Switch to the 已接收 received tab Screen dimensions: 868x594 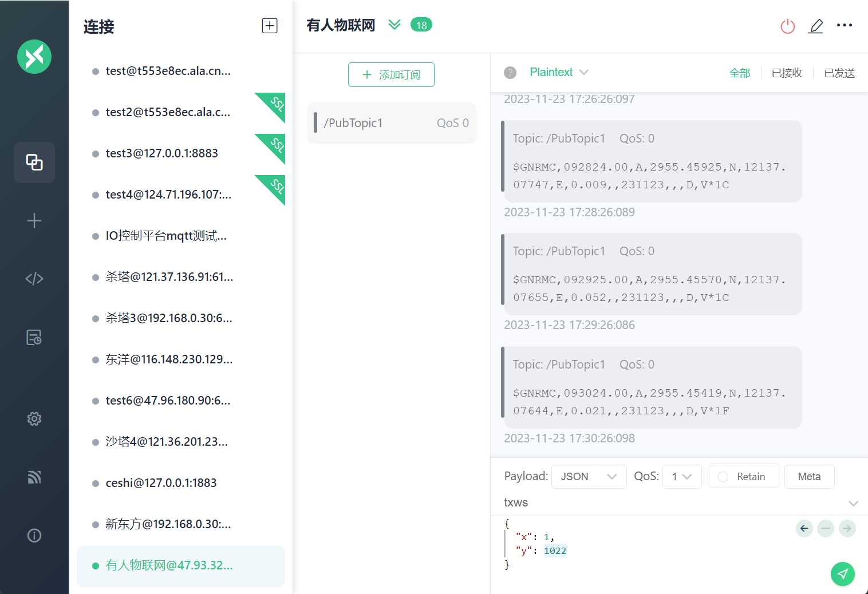pyautogui.click(x=787, y=73)
